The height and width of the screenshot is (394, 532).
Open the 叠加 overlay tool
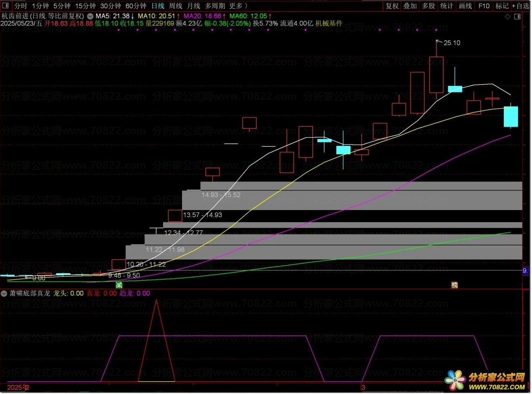coord(410,6)
